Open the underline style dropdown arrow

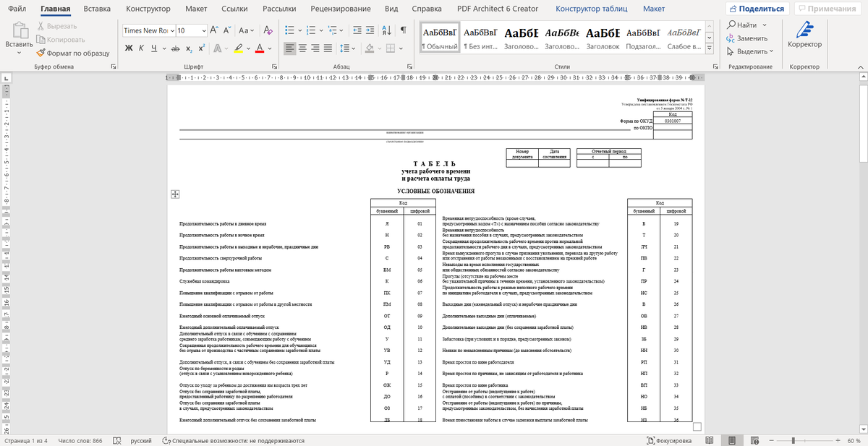pyautogui.click(x=163, y=48)
